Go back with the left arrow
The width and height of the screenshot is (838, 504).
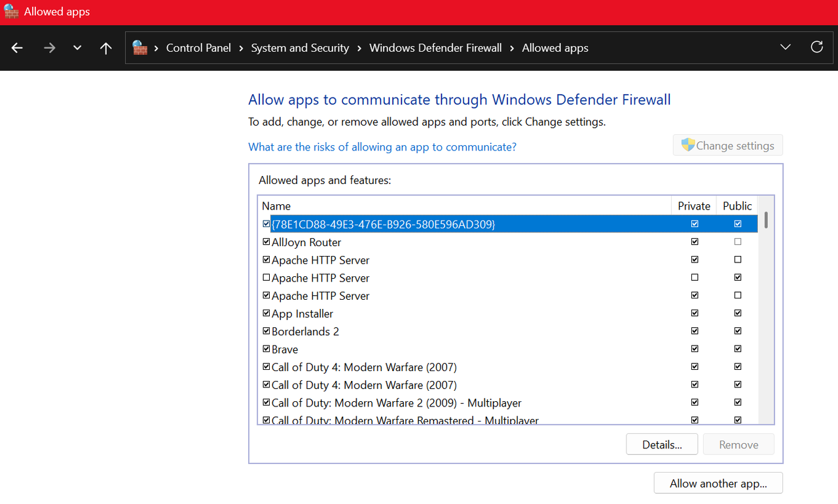(x=18, y=48)
